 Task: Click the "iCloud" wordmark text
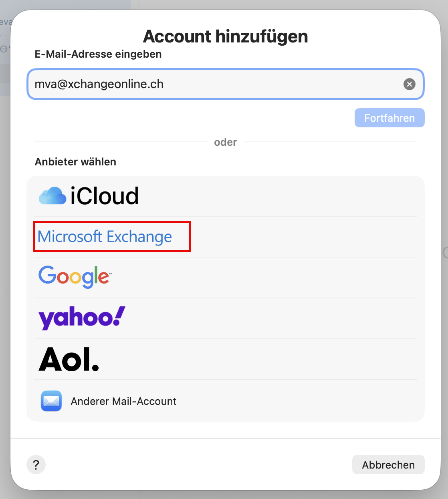click(x=105, y=196)
